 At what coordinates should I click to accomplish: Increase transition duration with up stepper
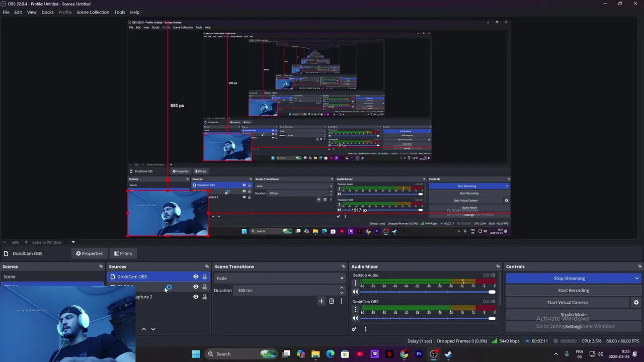(x=342, y=288)
